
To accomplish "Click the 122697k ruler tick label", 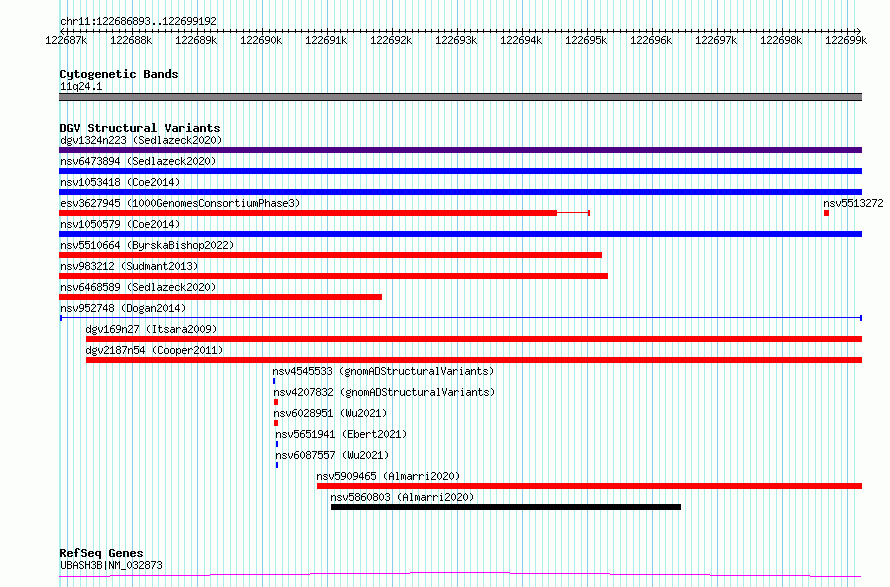I will pos(716,40).
